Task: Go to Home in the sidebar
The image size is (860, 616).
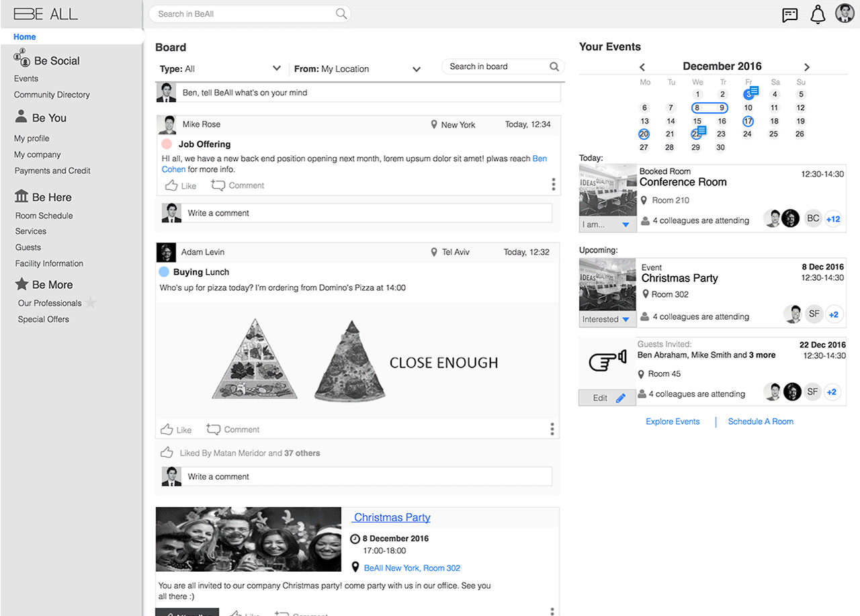Action: pyautogui.click(x=25, y=37)
